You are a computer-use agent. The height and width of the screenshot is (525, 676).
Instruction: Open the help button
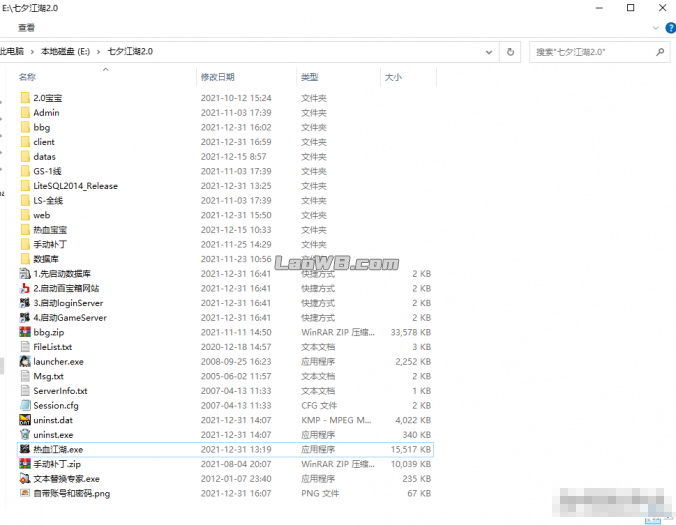click(670, 28)
